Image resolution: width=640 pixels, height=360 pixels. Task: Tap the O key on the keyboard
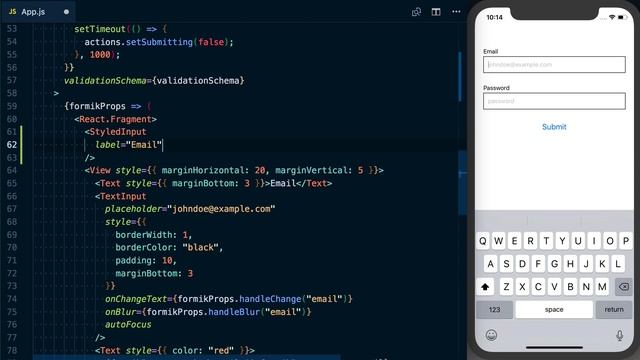point(610,241)
